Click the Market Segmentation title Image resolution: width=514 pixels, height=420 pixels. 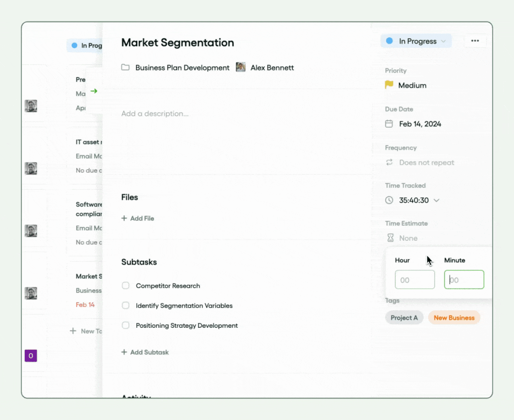point(178,43)
